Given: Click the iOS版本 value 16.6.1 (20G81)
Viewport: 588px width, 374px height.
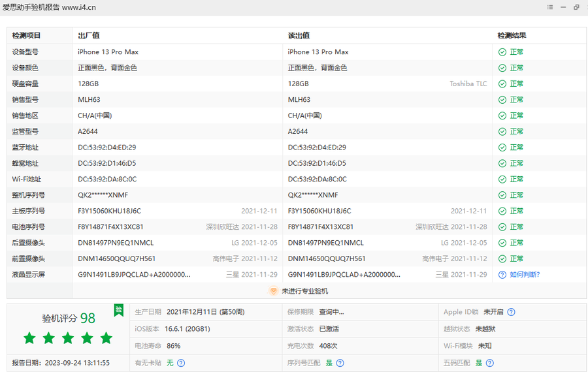Looking at the screenshot, I should coord(187,329).
